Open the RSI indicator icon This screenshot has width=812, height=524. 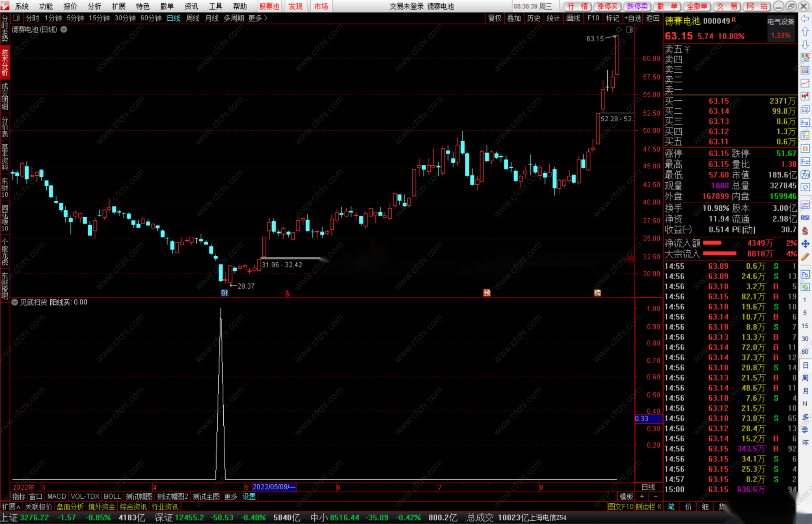point(805,218)
